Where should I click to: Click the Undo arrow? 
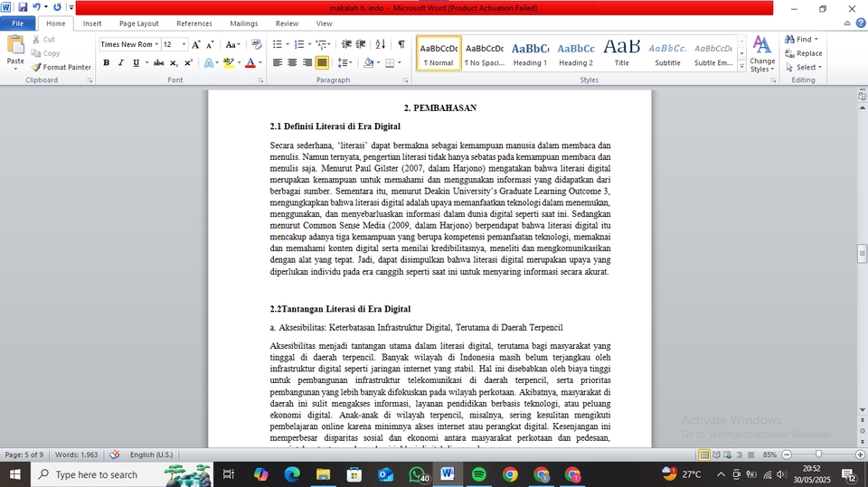pyautogui.click(x=36, y=7)
